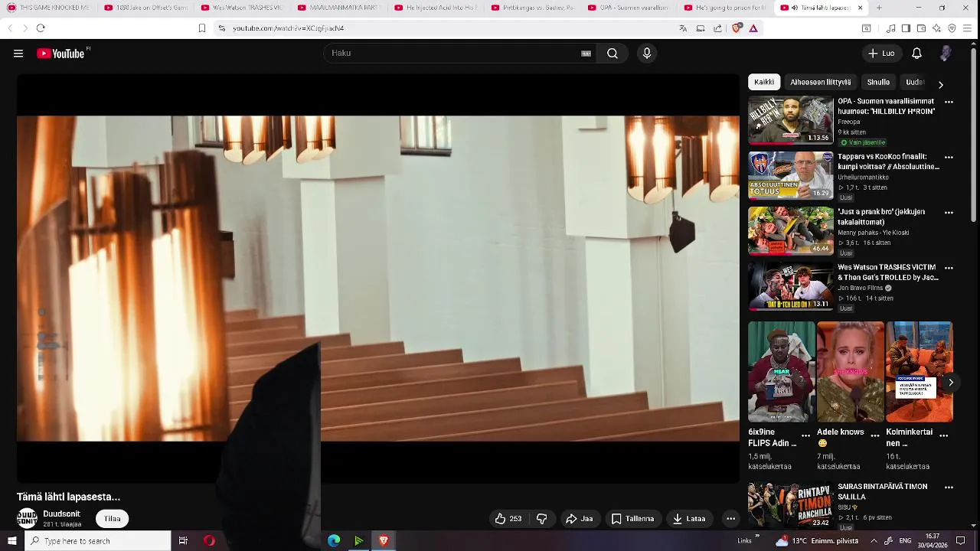This screenshot has width=980, height=551.
Task: Open options for 6ix9ine short
Action: tap(805, 435)
